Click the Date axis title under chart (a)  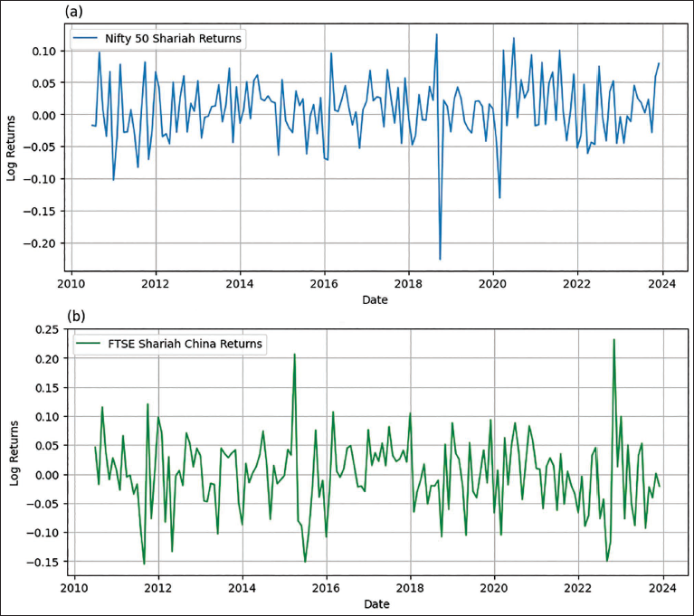tap(375, 299)
